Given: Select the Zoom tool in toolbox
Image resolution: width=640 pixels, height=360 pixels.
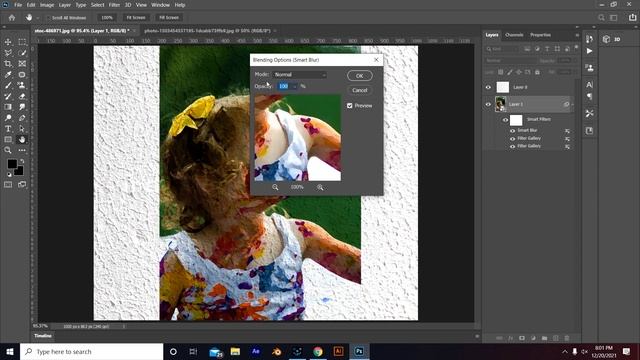Looking at the screenshot, I should pos(8,151).
